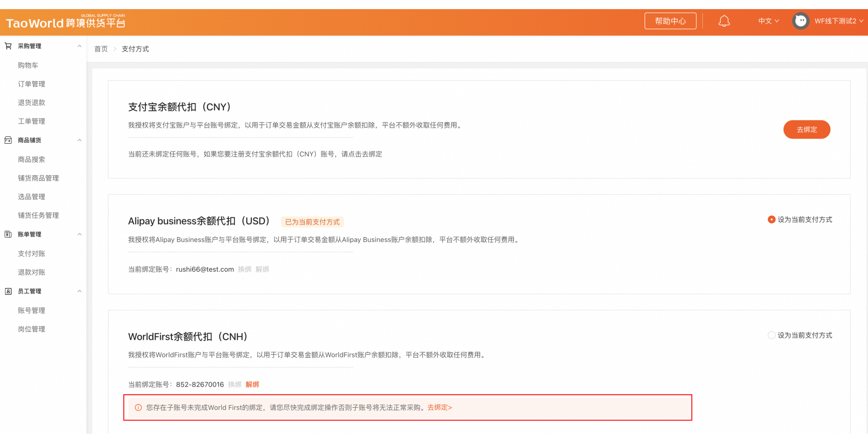Collapse the 采购管理 sidebar section
This screenshot has height=446, width=868.
click(x=79, y=46)
